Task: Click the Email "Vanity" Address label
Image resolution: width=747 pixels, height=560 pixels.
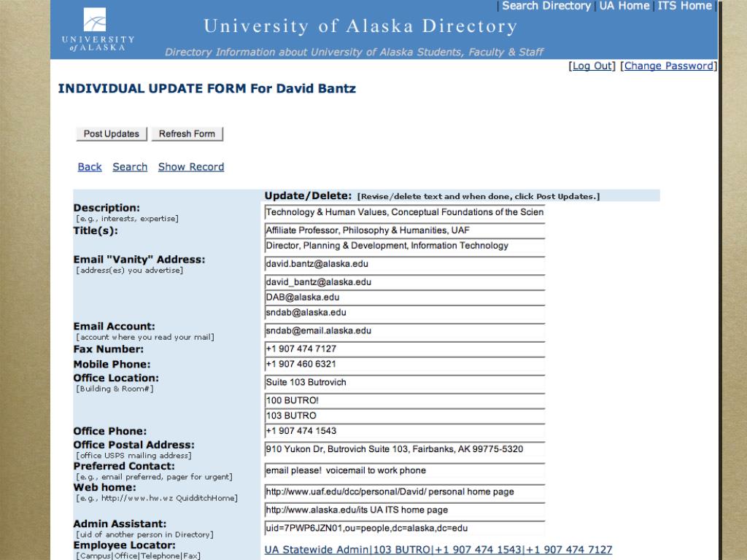Action: tap(139, 260)
